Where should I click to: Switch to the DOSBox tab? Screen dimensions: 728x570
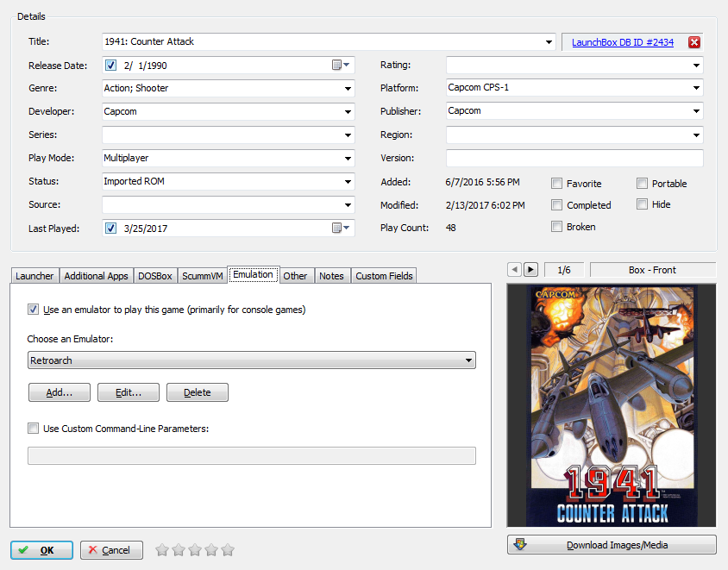(x=155, y=276)
